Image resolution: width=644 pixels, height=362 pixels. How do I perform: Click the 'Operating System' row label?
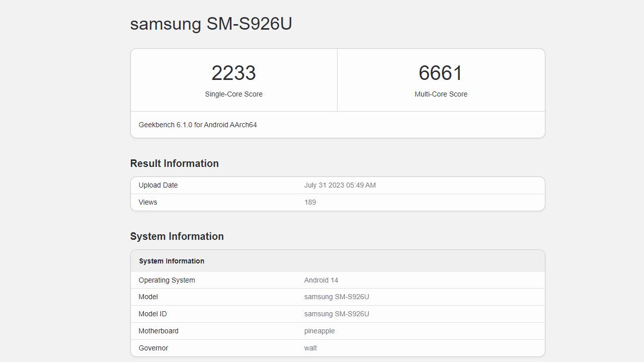(x=167, y=280)
